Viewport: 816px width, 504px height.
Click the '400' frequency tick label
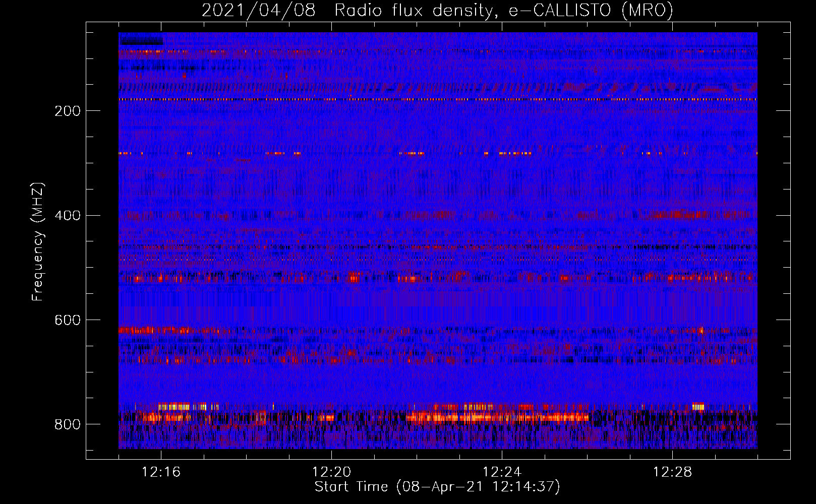(x=68, y=216)
